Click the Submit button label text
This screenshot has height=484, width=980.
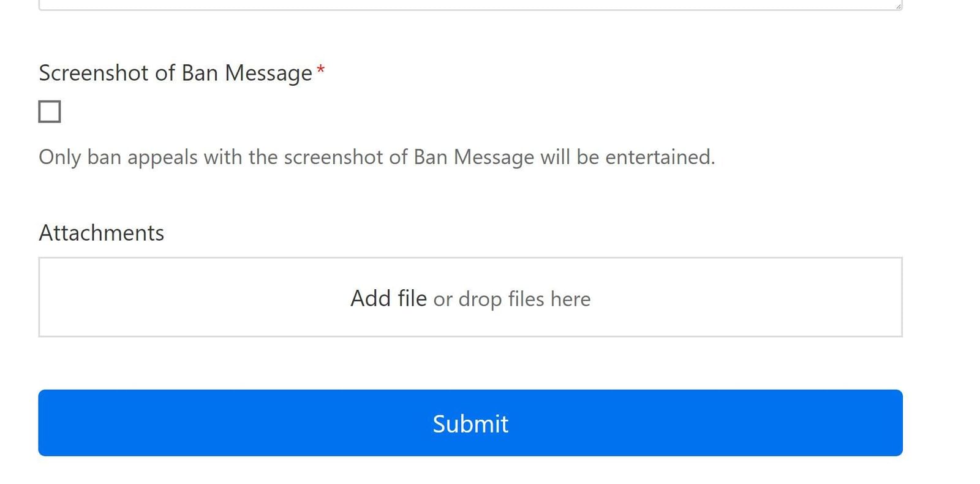pyautogui.click(x=470, y=423)
